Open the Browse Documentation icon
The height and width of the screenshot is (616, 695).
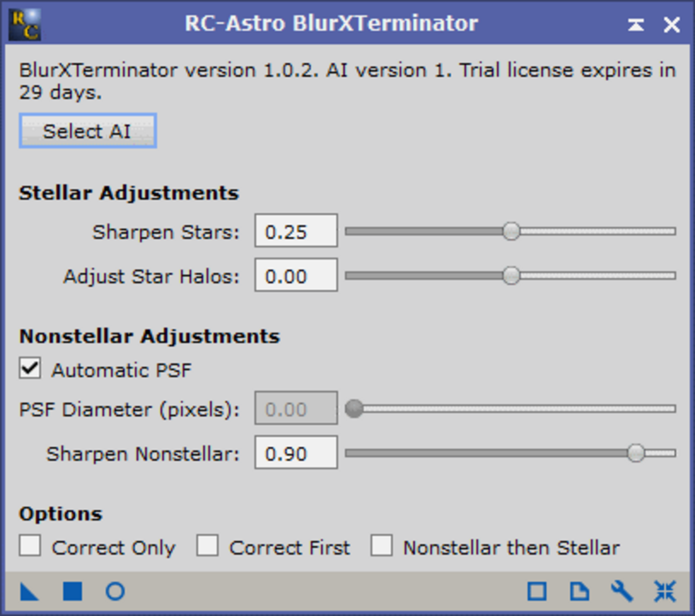tap(579, 591)
